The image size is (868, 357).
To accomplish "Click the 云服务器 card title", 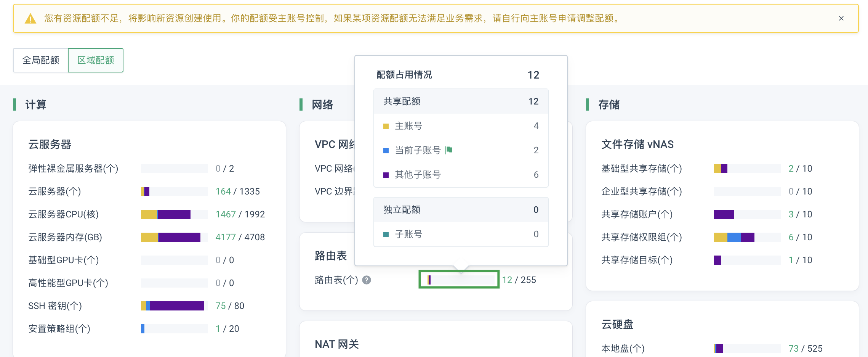I will (x=50, y=145).
